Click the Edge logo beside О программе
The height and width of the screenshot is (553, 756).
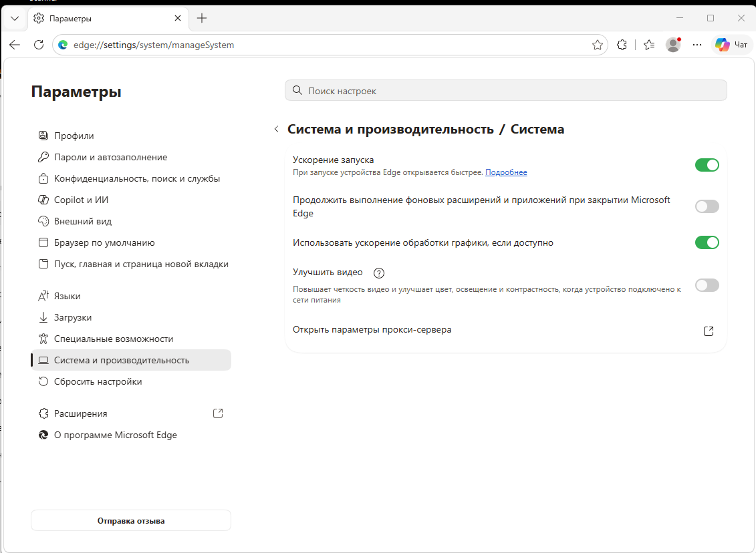43,435
